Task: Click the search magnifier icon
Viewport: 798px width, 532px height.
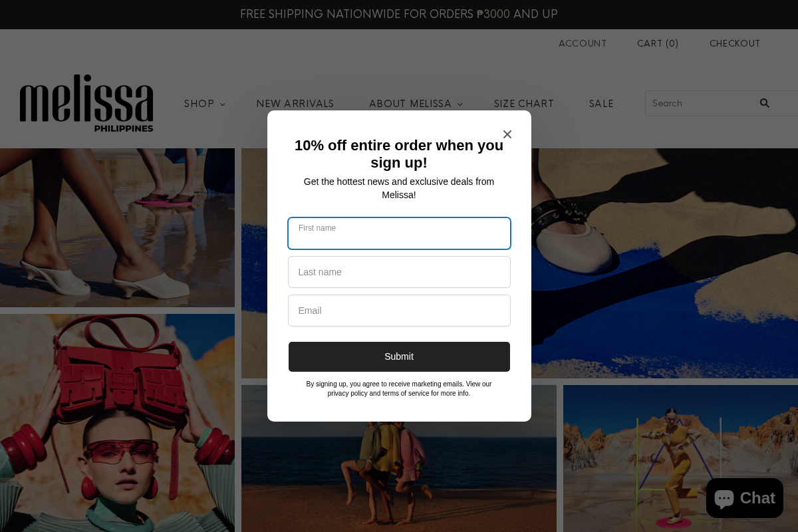Action: point(765,103)
